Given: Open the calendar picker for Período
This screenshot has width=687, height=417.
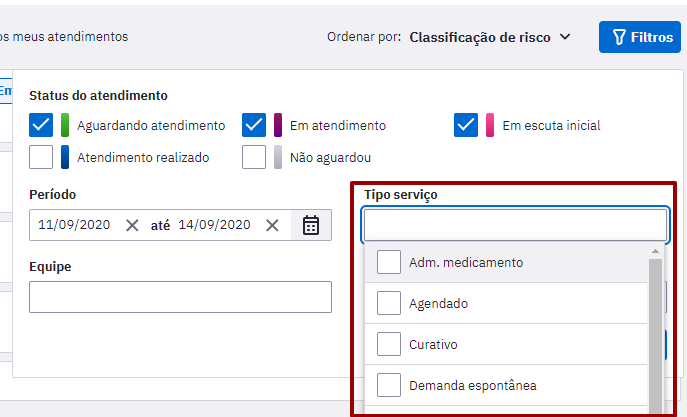Looking at the screenshot, I should coord(311,225).
